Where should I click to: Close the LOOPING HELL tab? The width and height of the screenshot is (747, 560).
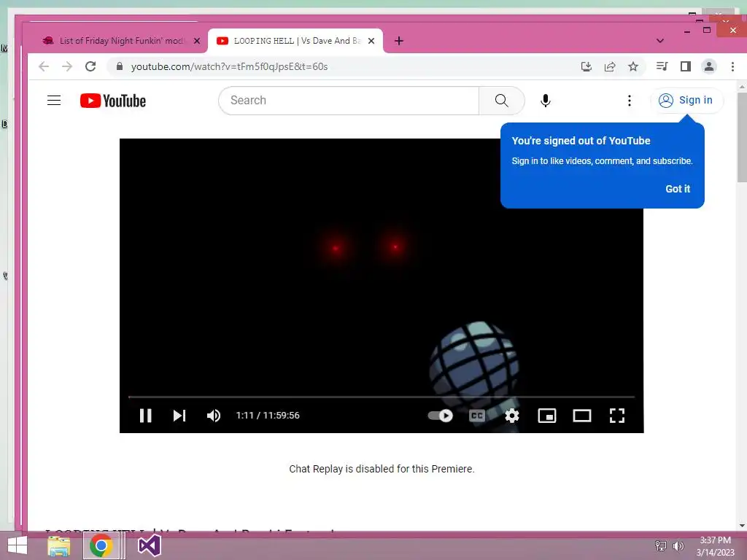(371, 41)
